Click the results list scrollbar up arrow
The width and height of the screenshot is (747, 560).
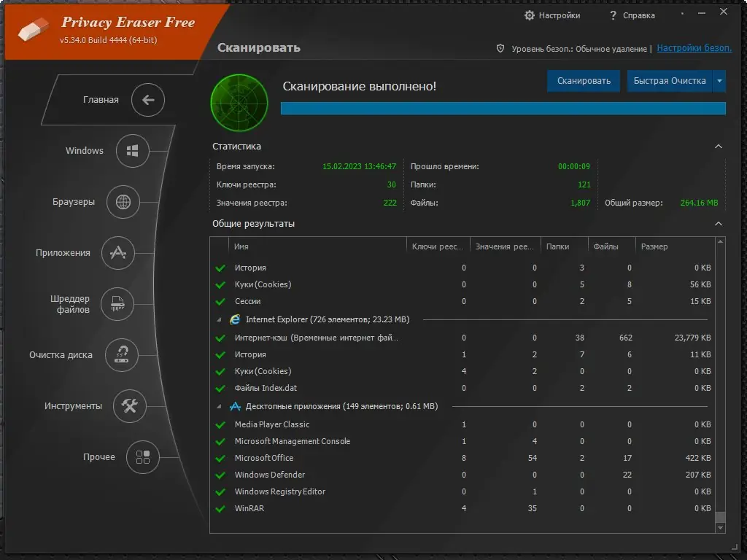point(720,242)
